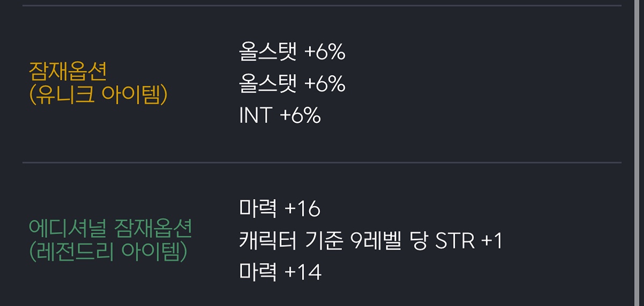
Task: Click the divider line between the two option sections
Action: click(x=322, y=162)
